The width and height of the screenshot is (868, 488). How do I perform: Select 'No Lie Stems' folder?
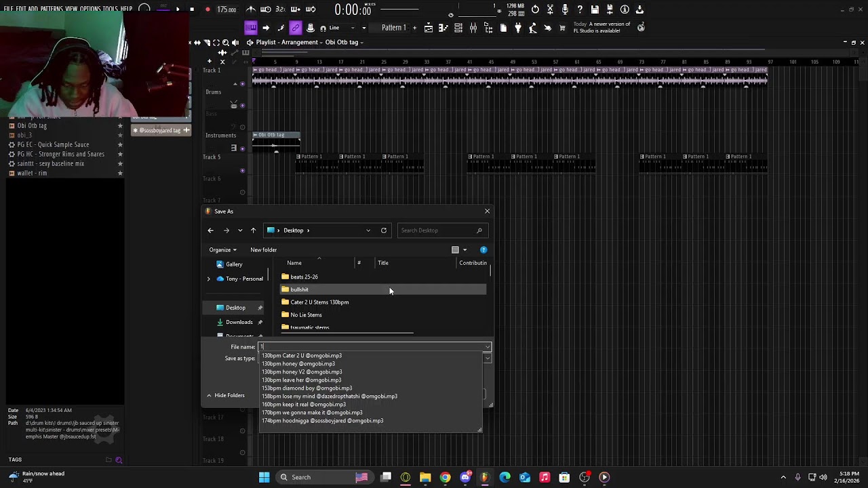[306, 314]
